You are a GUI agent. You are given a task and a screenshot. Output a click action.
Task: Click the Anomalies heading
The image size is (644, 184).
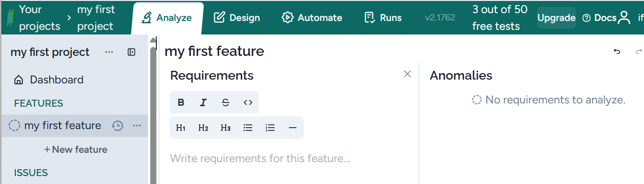461,75
